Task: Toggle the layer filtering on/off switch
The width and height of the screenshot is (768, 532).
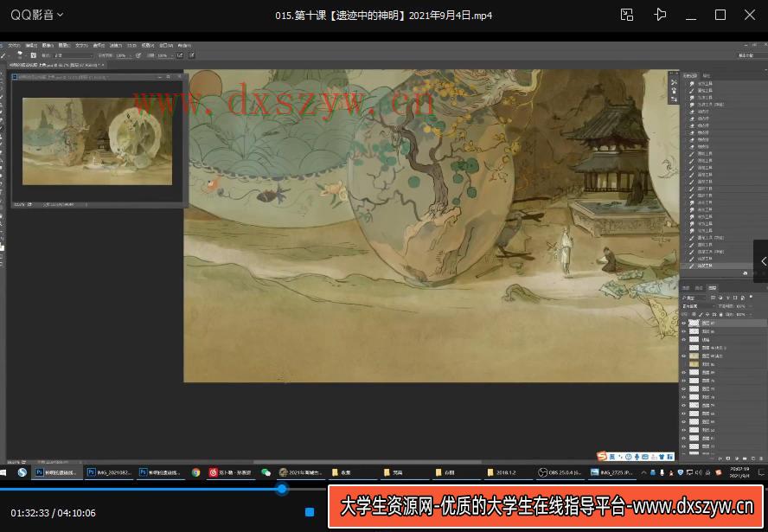Action: (x=751, y=297)
